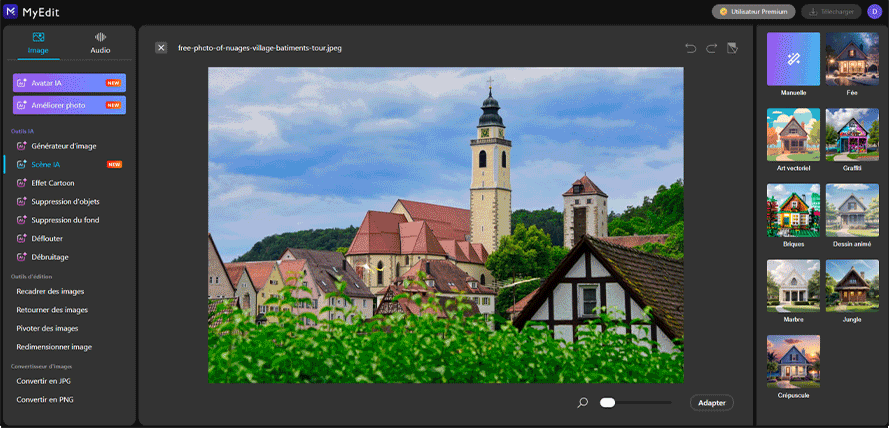889x428 pixels.
Task: Click the MyEdit logo icon
Action: click(11, 12)
